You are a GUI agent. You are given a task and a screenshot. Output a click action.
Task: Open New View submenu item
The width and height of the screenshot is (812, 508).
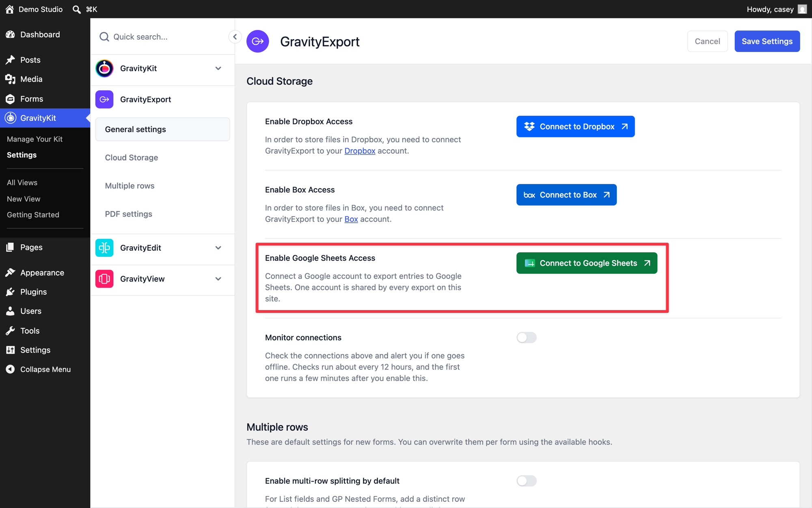(24, 199)
